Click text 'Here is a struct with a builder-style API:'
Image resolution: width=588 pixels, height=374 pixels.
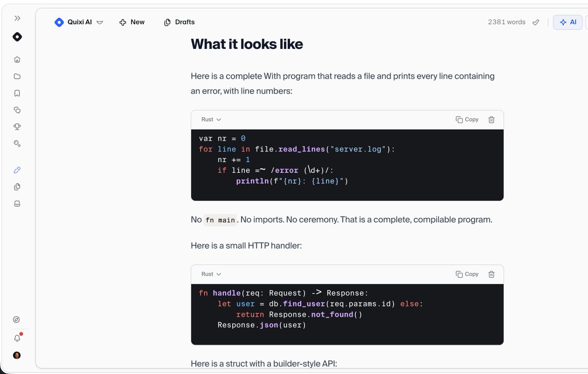tap(264, 363)
